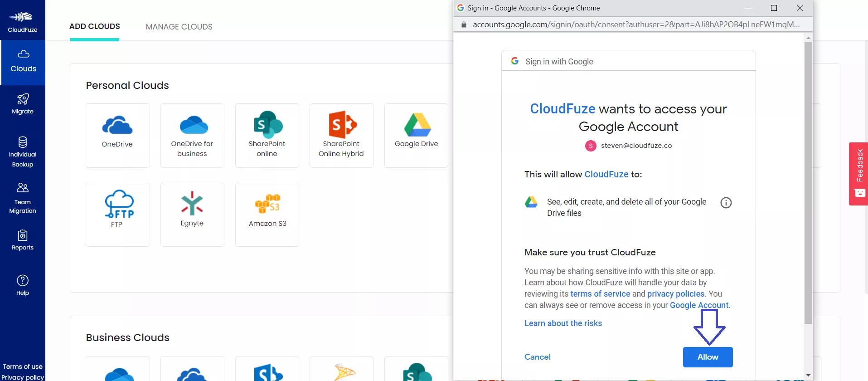The image size is (868, 381).
Task: Open Privacy policy in sidebar footer
Action: click(23, 377)
